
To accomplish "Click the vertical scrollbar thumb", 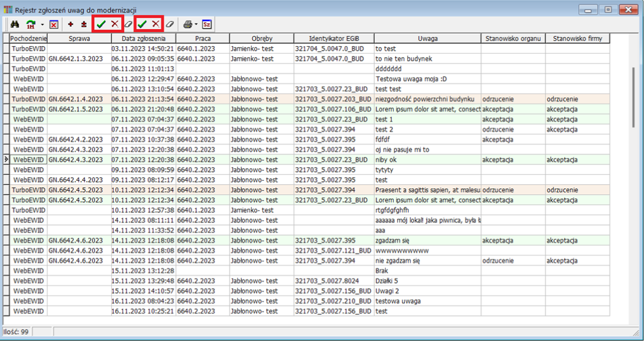I will (635, 96).
